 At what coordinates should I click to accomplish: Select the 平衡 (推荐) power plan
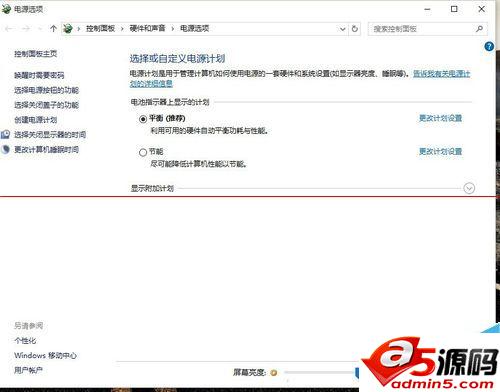click(143, 119)
